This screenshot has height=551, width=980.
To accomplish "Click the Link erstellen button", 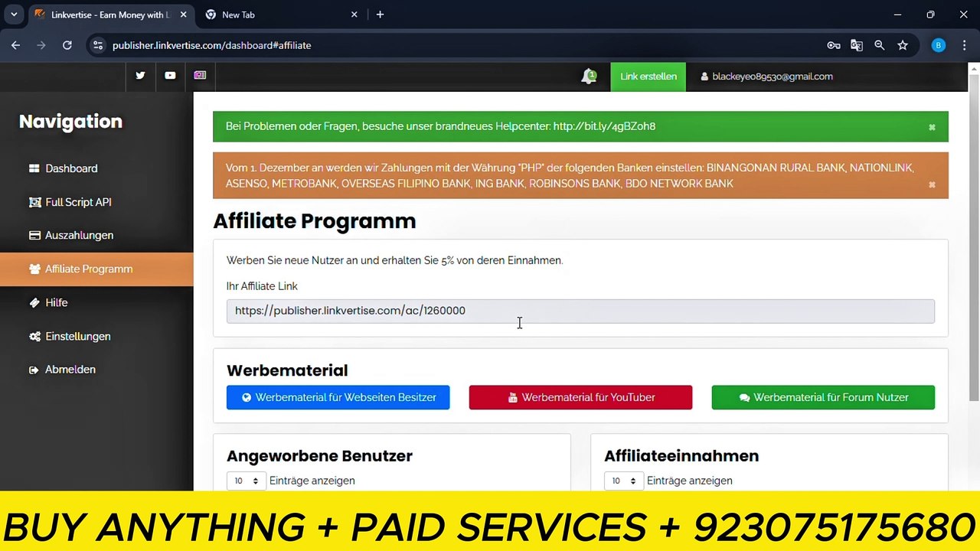I will coord(648,77).
